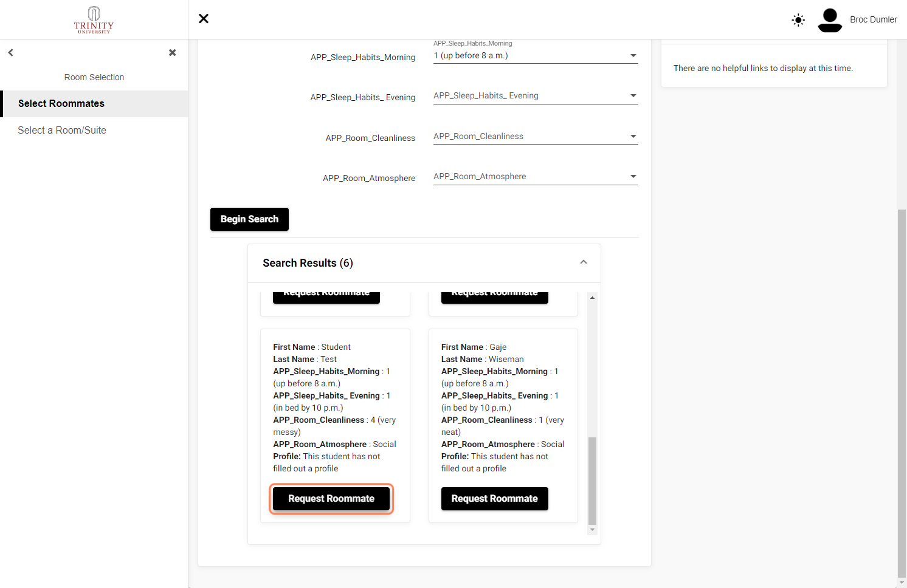Click the results list scrollbar thumb
The height and width of the screenshot is (588, 907).
[x=593, y=480]
